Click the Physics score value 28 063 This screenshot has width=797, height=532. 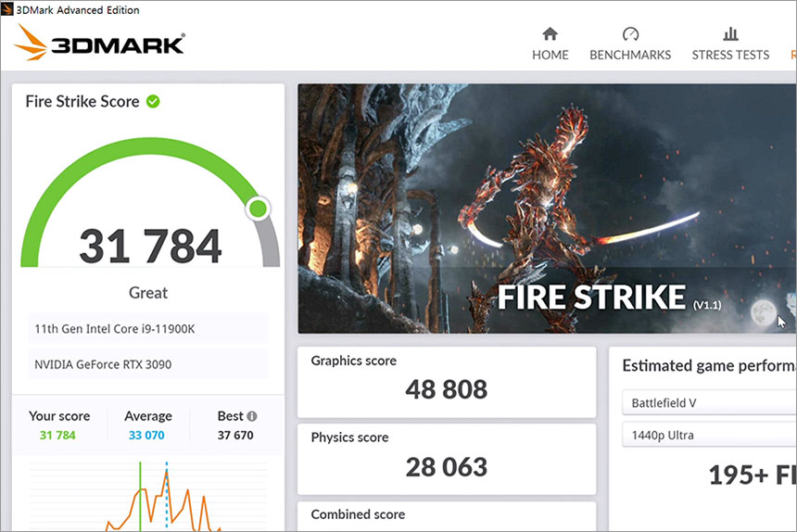point(447,467)
